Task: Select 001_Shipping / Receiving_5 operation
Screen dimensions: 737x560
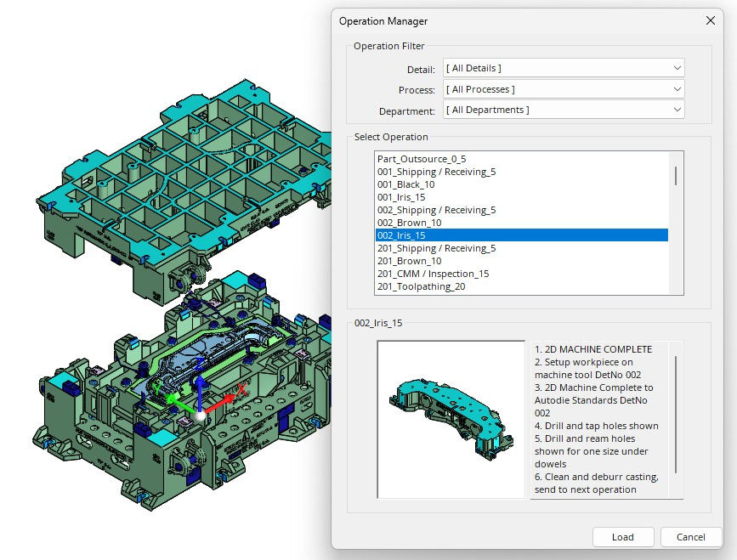Action: [x=522, y=172]
